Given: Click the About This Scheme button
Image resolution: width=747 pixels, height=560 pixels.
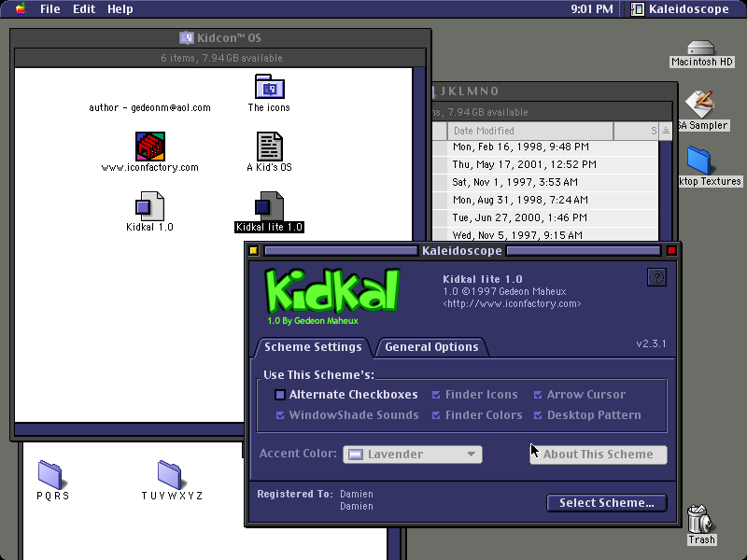Looking at the screenshot, I should pos(599,455).
